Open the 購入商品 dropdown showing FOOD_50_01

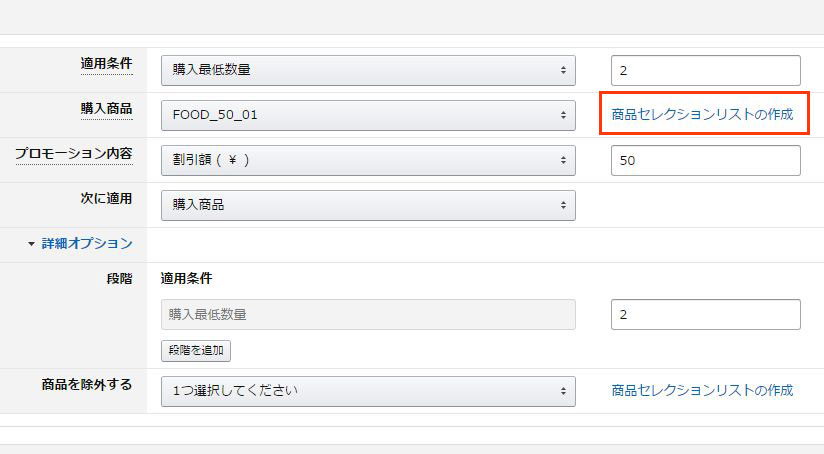coord(368,115)
